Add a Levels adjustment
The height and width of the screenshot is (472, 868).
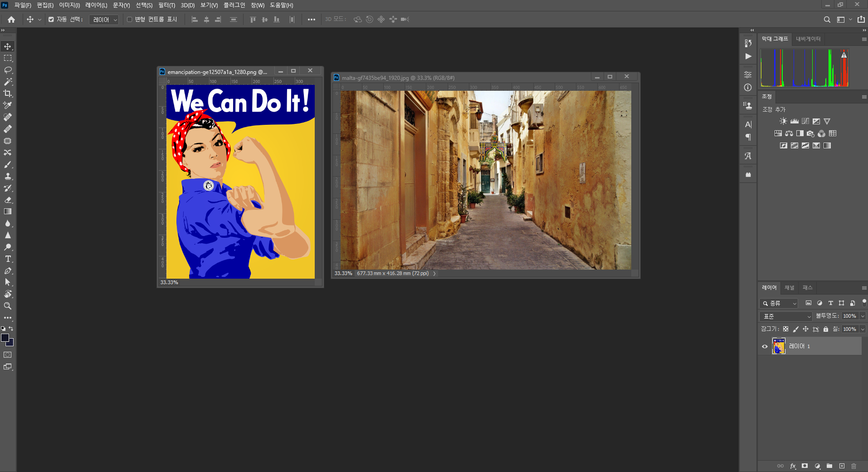pyautogui.click(x=794, y=121)
